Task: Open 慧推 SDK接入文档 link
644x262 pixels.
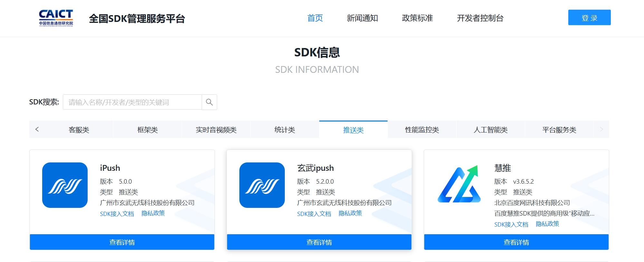Action: coord(511,224)
